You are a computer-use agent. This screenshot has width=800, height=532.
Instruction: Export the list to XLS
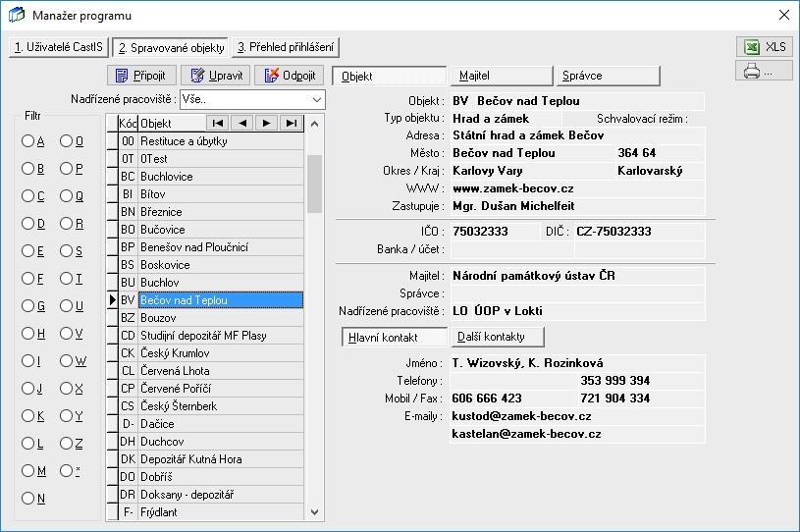765,47
